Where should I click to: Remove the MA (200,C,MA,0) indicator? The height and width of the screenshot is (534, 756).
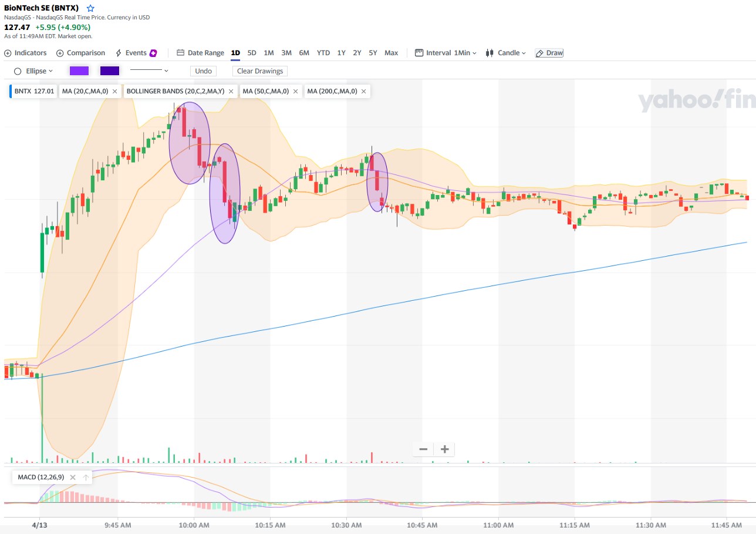point(364,91)
